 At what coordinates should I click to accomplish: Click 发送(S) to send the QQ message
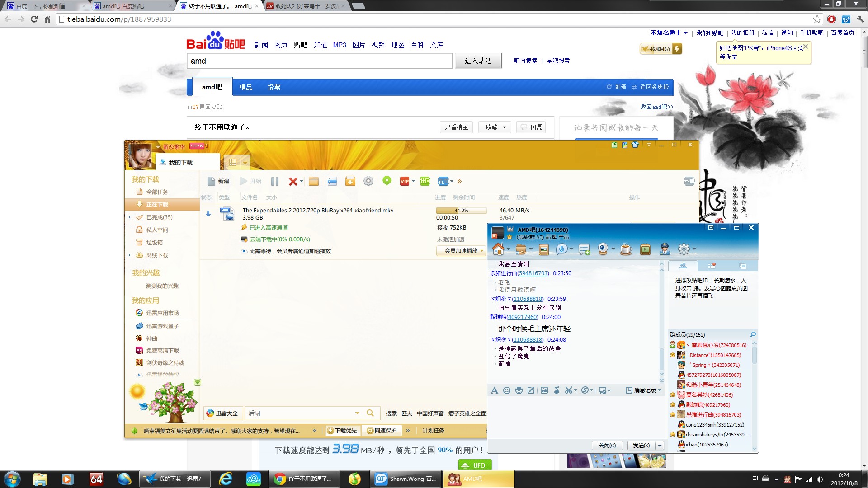point(642,446)
